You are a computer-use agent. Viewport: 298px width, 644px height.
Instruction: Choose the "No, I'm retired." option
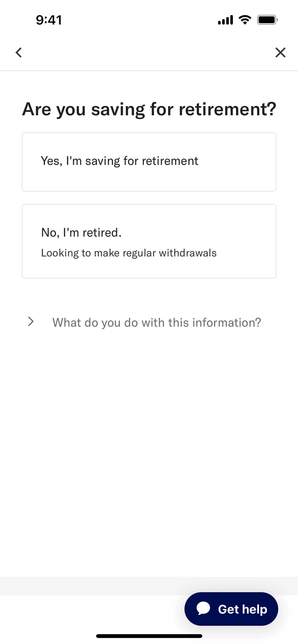[x=149, y=241]
